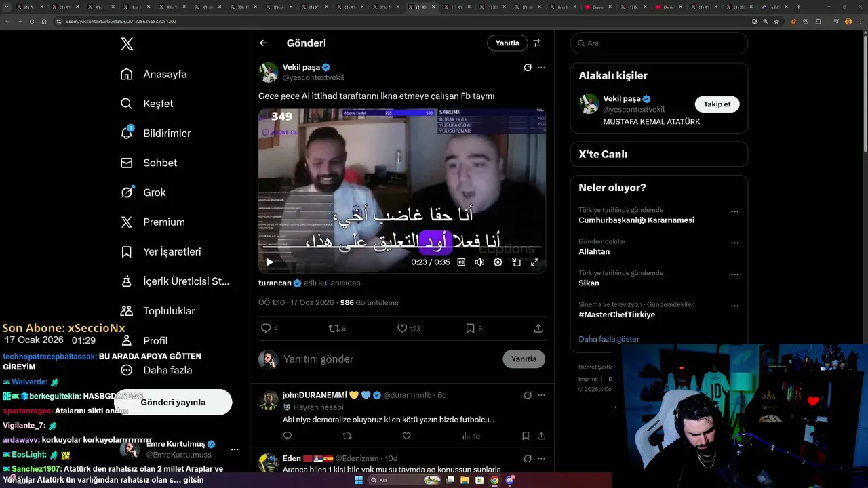Bookmark johnDURANEMMİ comment

(526, 436)
